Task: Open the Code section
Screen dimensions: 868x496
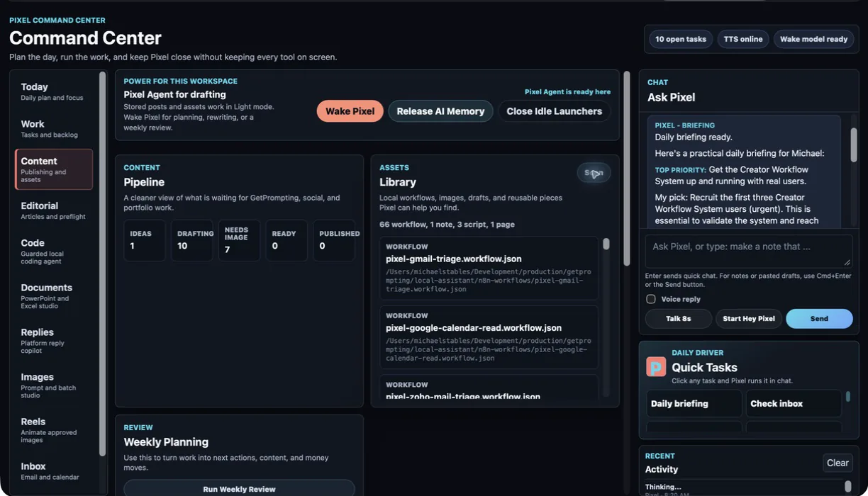Action: 54,252
